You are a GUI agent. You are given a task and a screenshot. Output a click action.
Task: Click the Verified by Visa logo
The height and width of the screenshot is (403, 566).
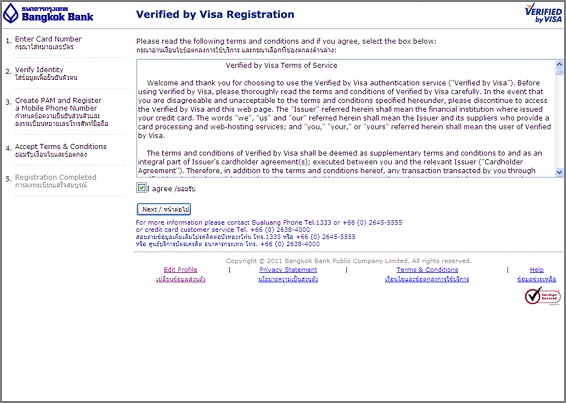[x=544, y=13]
